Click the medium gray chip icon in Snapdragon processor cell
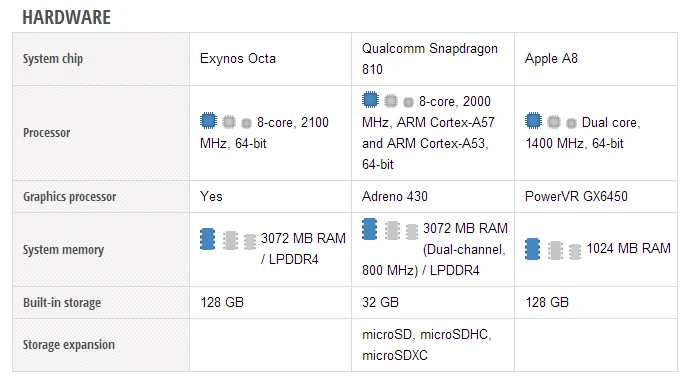This screenshot has height=382, width=692. [x=391, y=101]
